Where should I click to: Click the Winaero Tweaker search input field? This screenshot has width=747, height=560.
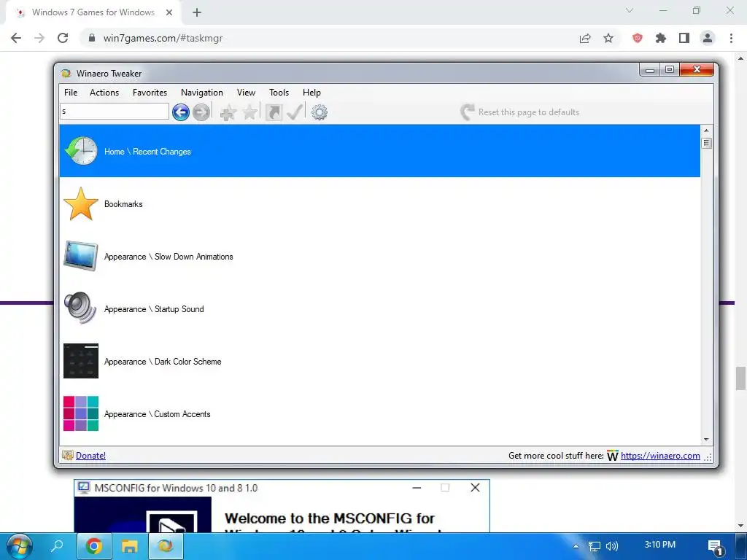pyautogui.click(x=115, y=112)
